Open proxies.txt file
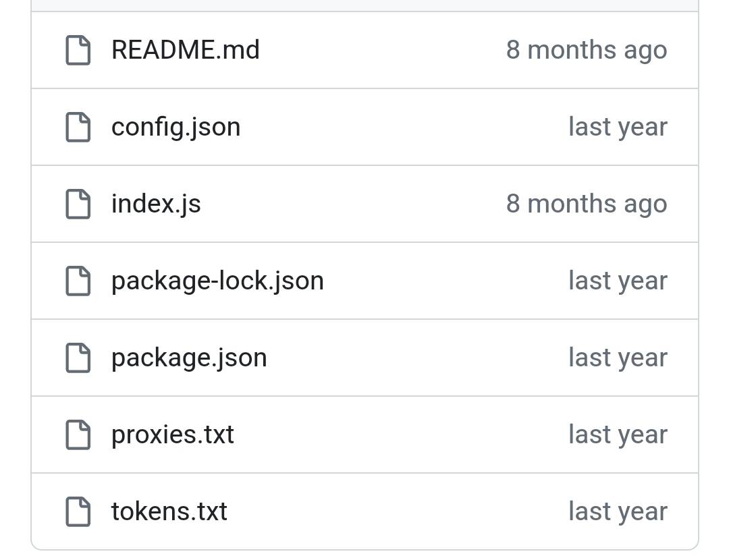729x560 pixels. pos(172,435)
